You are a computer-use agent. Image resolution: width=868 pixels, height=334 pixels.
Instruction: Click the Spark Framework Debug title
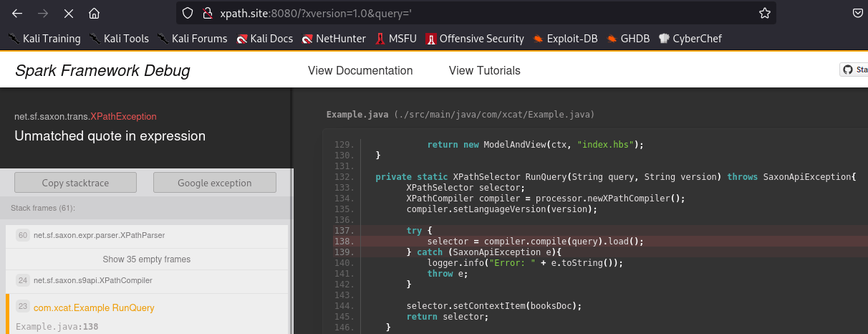pyautogui.click(x=102, y=71)
